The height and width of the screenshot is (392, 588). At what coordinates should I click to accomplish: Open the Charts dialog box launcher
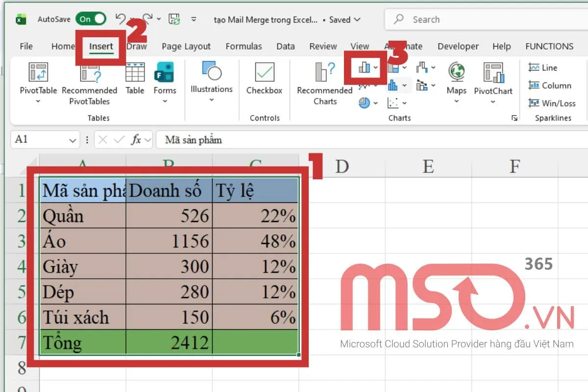point(514,118)
